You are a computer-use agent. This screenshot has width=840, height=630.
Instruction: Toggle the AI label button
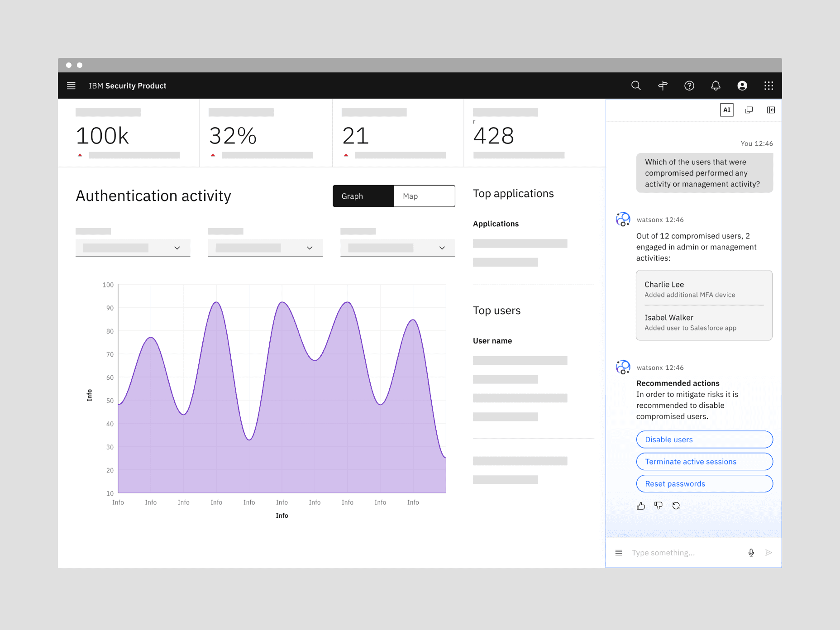point(726,110)
